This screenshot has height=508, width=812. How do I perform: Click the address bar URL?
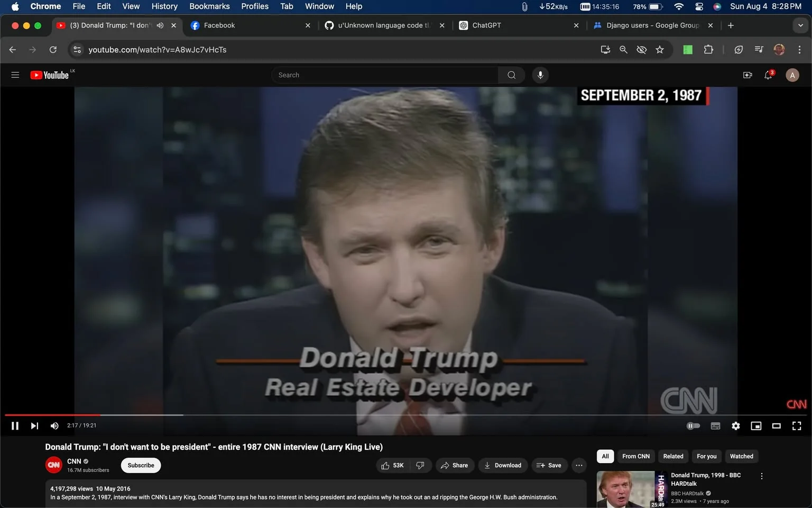tap(158, 50)
